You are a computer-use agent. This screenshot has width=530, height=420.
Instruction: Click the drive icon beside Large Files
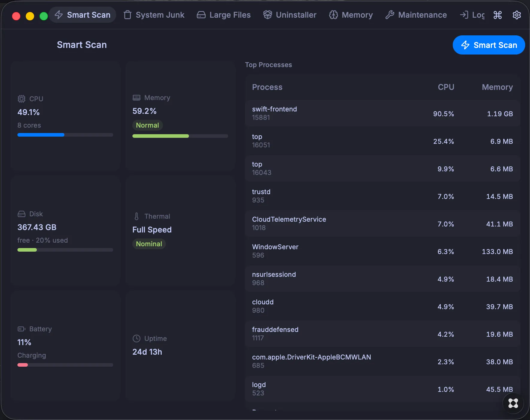tap(201, 15)
